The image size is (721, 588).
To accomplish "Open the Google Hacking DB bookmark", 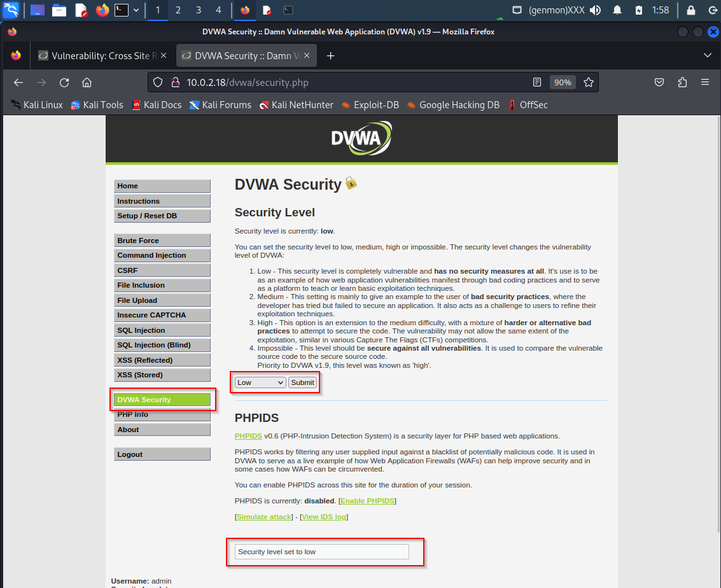I will (x=453, y=105).
